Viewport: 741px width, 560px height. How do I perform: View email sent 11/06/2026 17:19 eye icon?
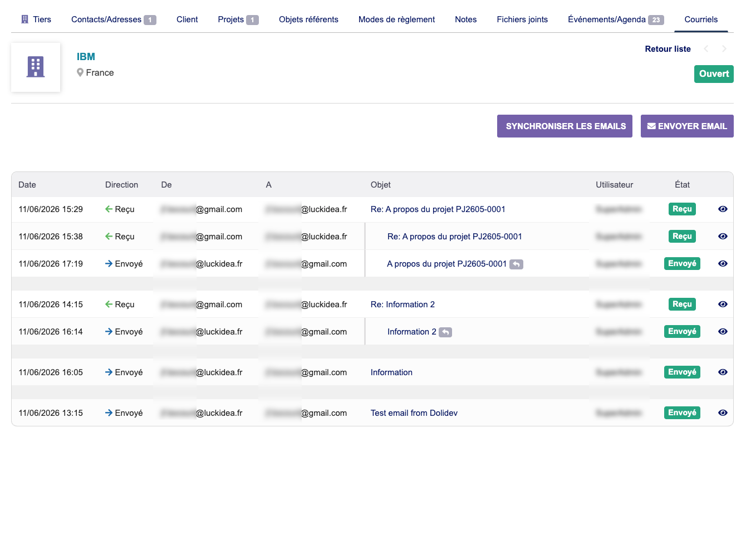pos(723,264)
